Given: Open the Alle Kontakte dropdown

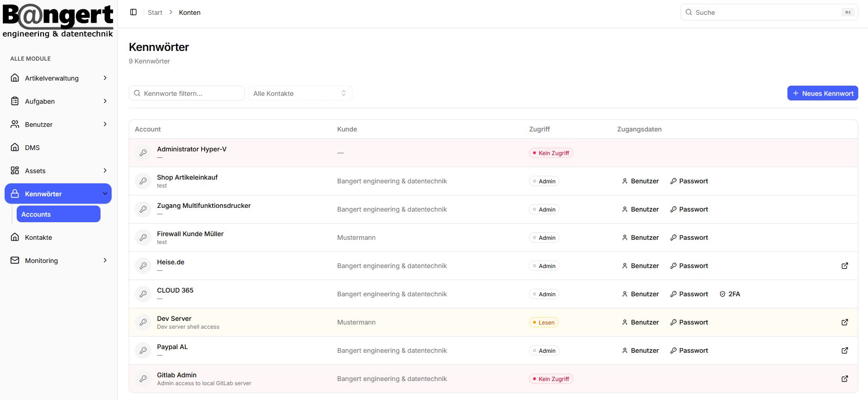Looking at the screenshot, I should [x=300, y=93].
